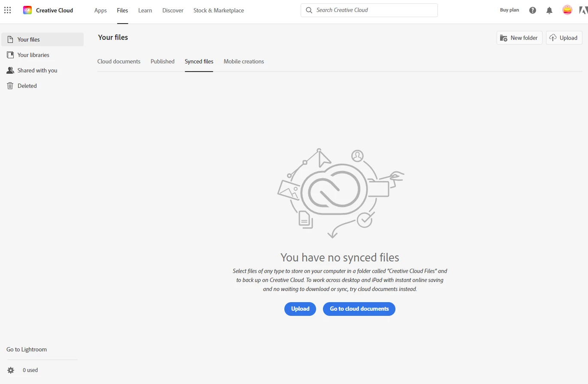Select the Synced files tab

[199, 61]
